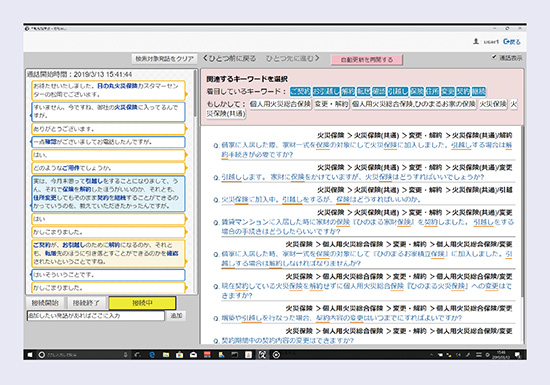Click Q icon beside 契約期間中 FAQ
Viewport: 550px width, 385px height.
216,341
